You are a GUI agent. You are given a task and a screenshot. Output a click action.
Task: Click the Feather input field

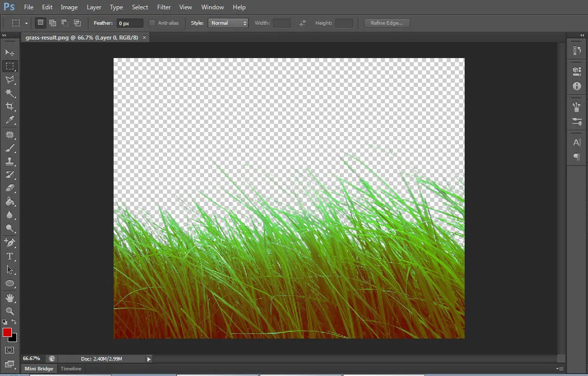click(x=130, y=23)
